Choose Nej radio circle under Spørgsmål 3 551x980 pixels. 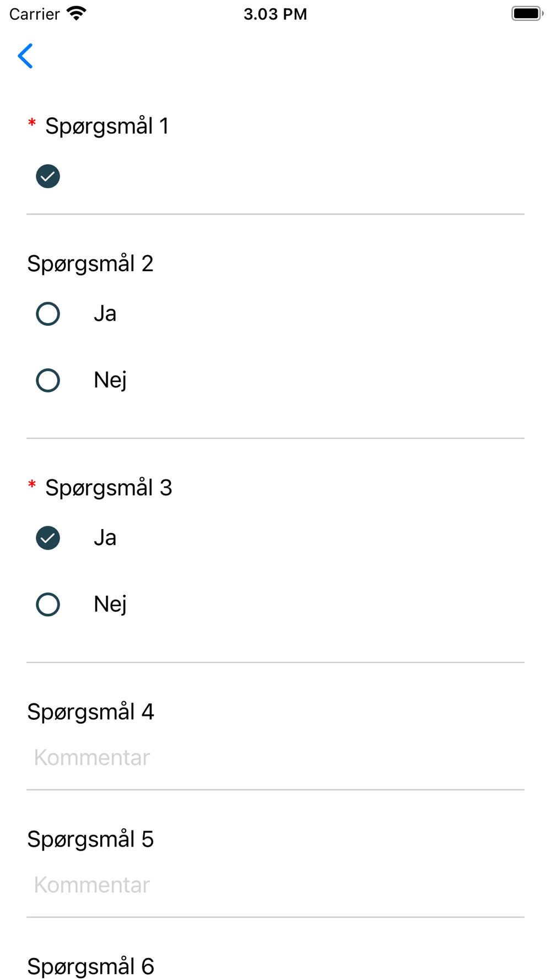48,605
